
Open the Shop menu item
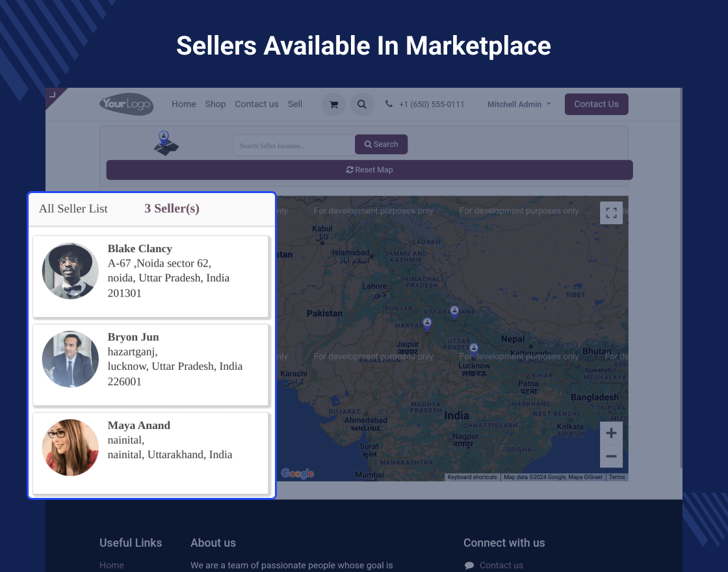coord(215,104)
